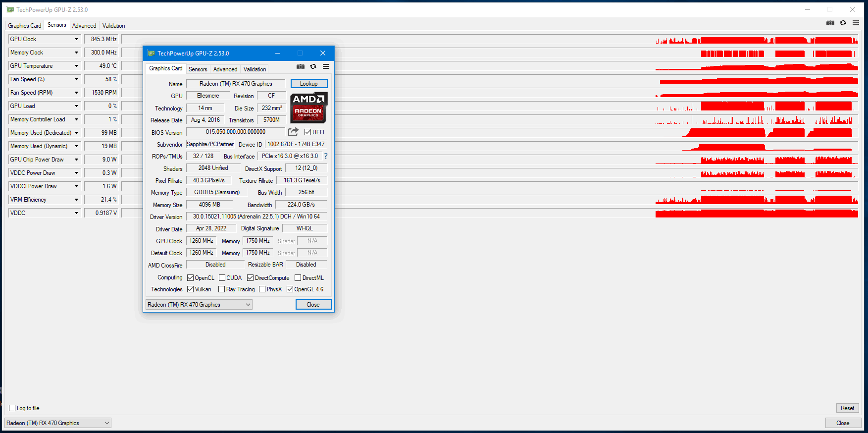Screen dimensions: 868x433
Task: Click the GPU-Z app icon in the Sensors window's title bar
Action: point(10,9)
